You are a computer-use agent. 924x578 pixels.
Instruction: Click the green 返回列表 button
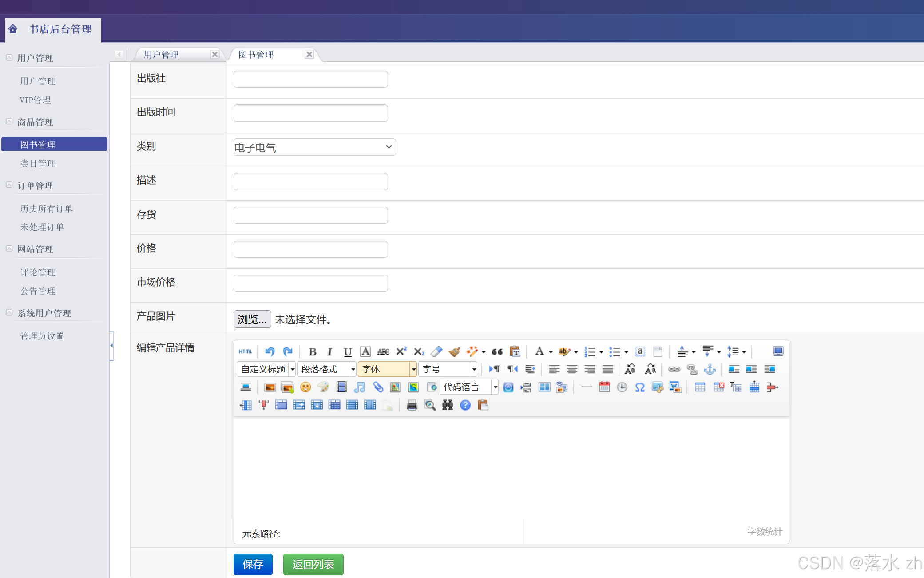tap(313, 564)
